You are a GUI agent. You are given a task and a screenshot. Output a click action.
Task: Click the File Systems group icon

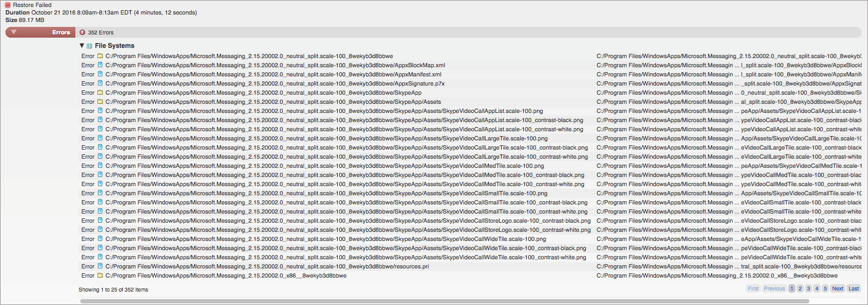click(x=89, y=46)
